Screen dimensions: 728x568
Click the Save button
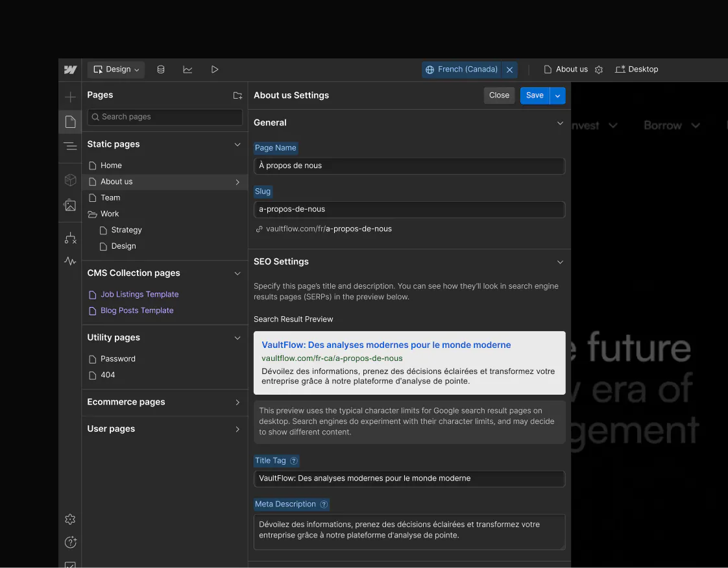[535, 95]
